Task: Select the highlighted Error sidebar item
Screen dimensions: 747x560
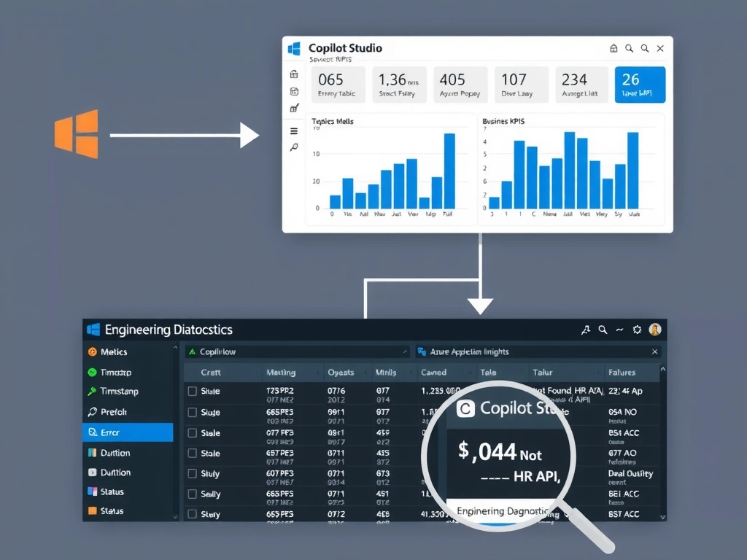Action: pos(128,432)
